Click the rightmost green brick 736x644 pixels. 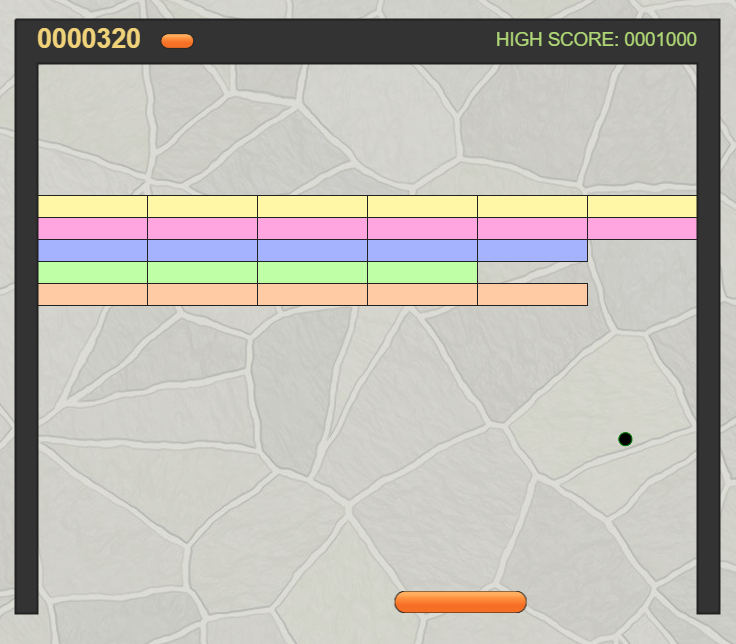click(422, 273)
